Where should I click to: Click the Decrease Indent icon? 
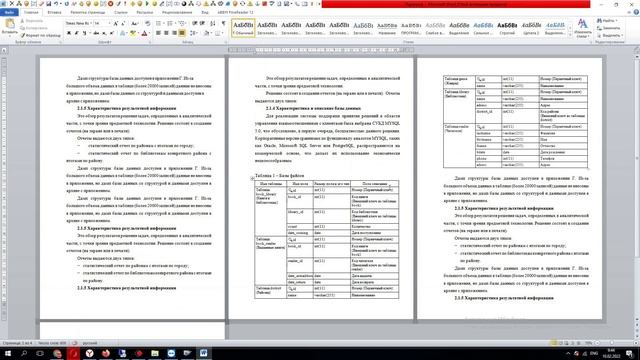[x=195, y=23]
